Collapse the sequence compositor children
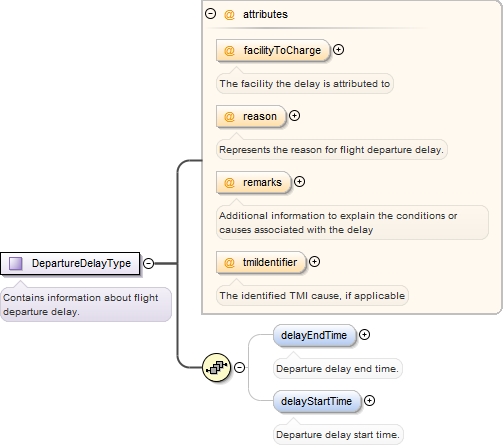Image resolution: width=504 pixels, height=448 pixels. pos(239,367)
